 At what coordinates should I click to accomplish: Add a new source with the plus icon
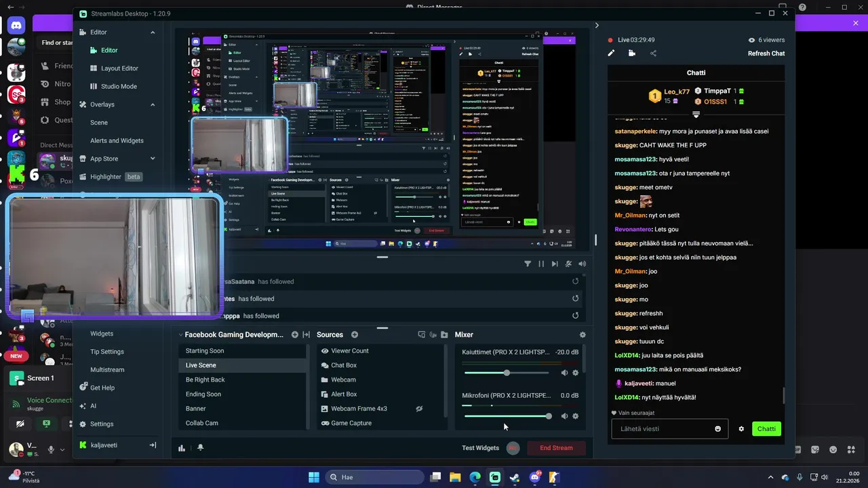coord(355,335)
